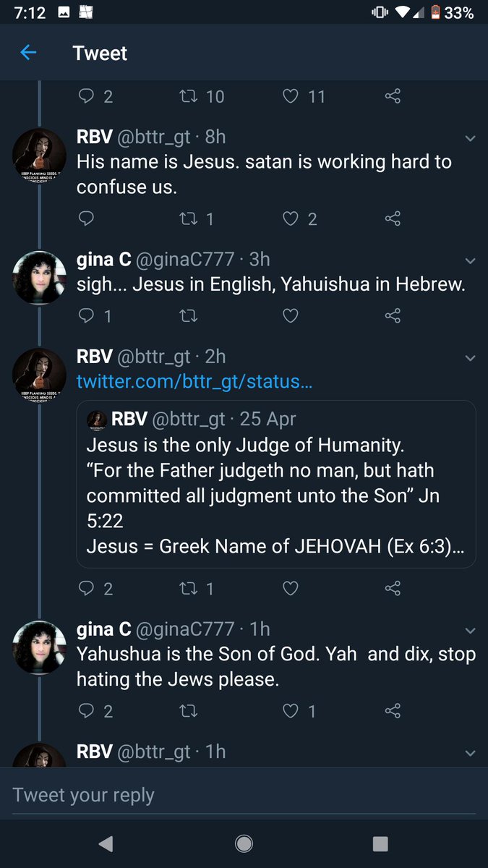Screen dimensions: 488x868
Task: Expand options chevron on gina C 1h tweet
Action: [470, 631]
